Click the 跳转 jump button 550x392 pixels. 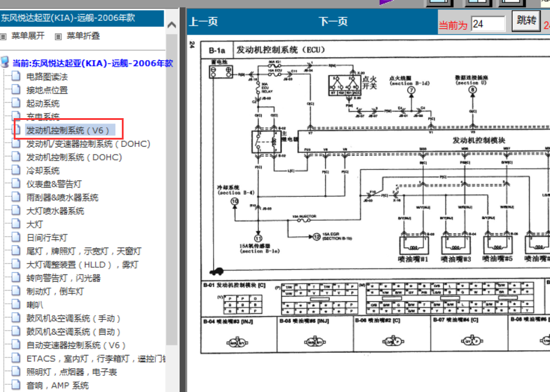(526, 21)
